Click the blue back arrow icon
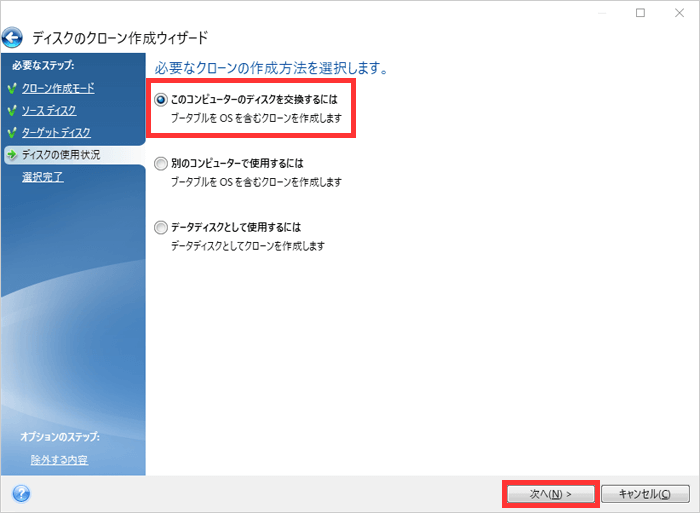This screenshot has width=700, height=513. [x=12, y=38]
